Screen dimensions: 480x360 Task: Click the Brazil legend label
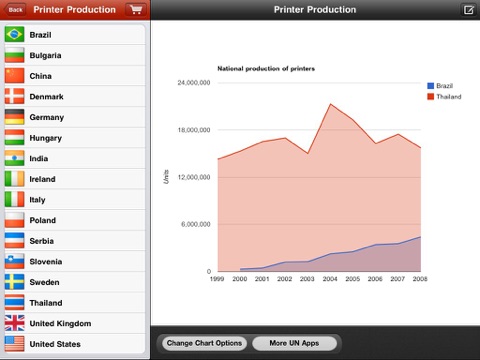click(x=444, y=86)
